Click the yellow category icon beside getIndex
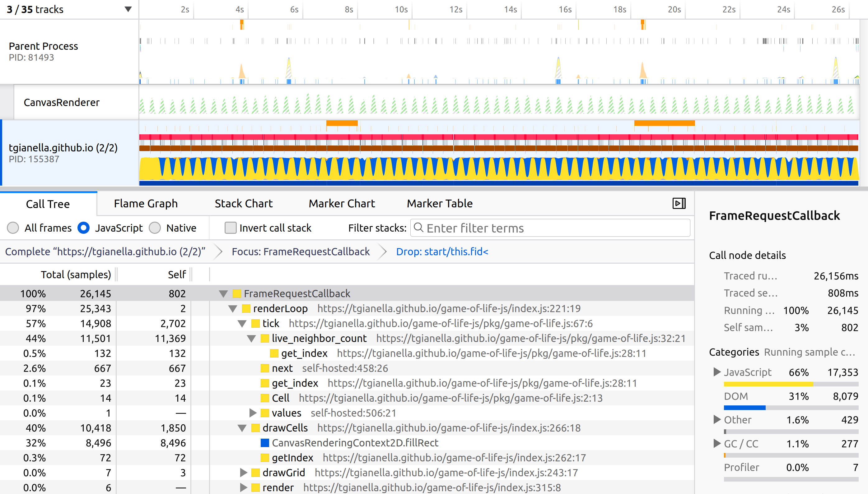 pos(265,458)
